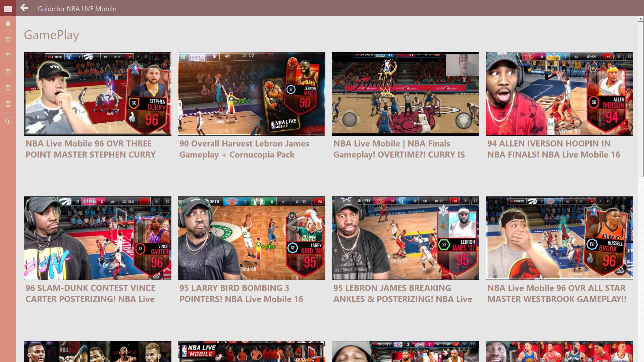The image size is (644, 362).
Task: Open NBA Finals Gameplay video thumbnail
Action: [x=405, y=94]
